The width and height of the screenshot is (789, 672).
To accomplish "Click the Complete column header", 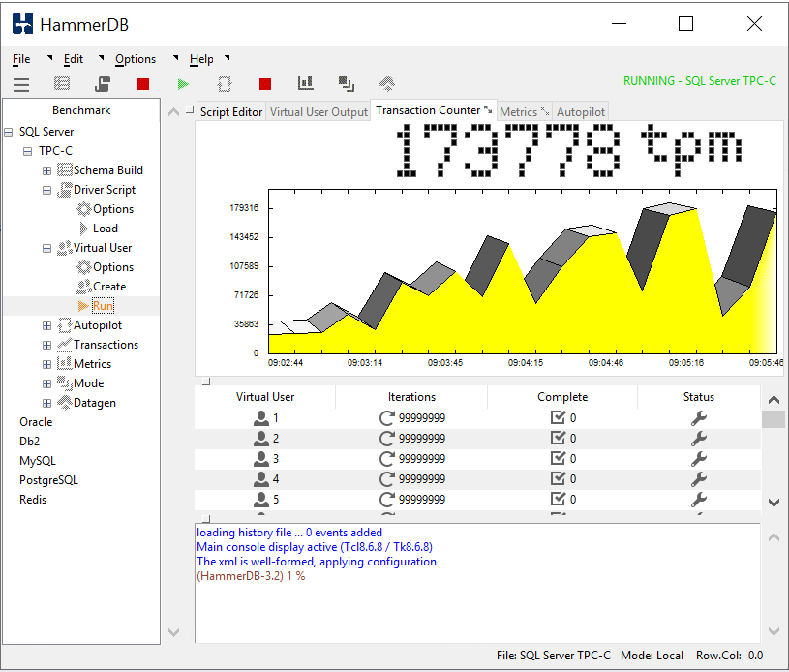I will pos(562,397).
